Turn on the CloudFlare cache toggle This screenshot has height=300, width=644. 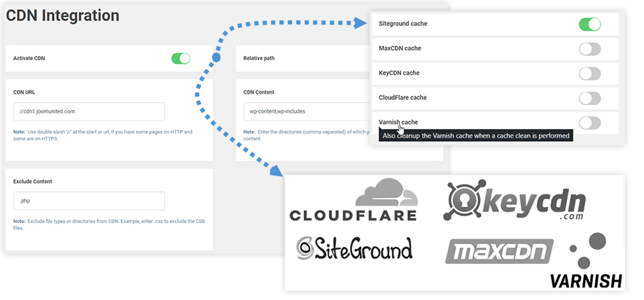(590, 98)
